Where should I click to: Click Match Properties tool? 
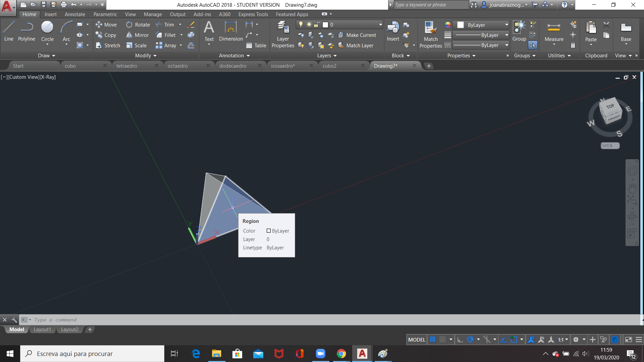(431, 34)
